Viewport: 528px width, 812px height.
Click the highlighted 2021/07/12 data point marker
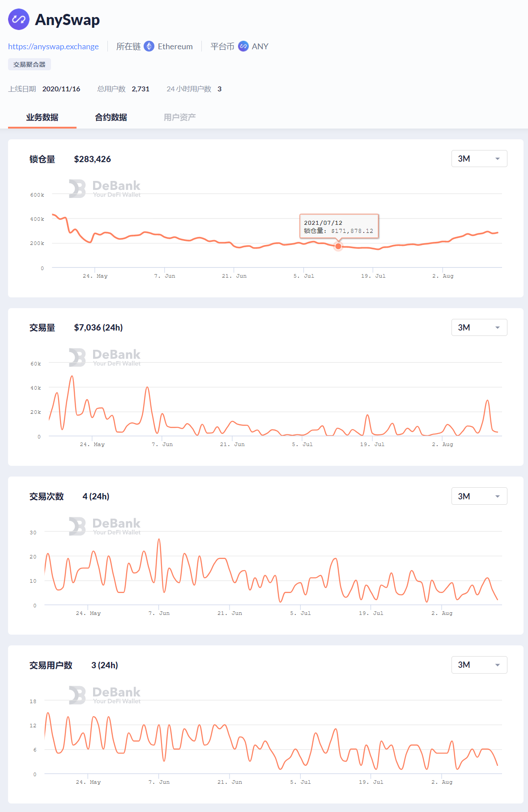338,246
